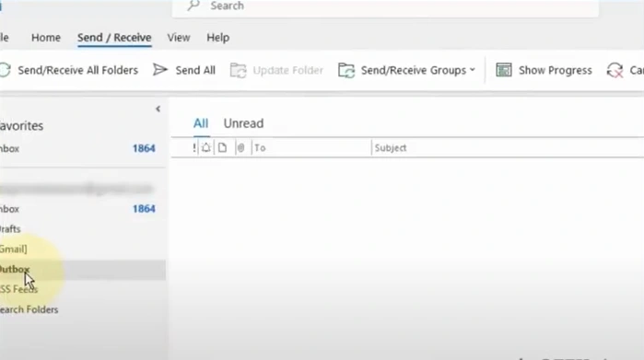The image size is (644, 360).
Task: Open the account Inbox folder below the email
Action: tap(83, 209)
